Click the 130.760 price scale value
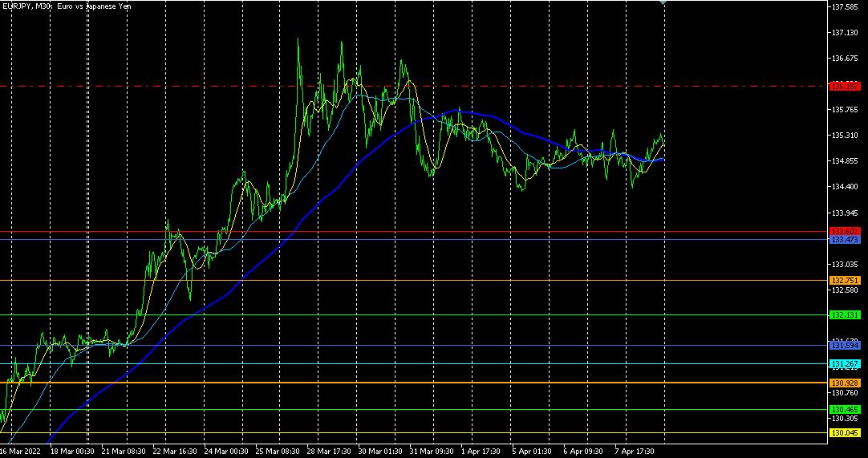868x458 pixels. [x=845, y=393]
